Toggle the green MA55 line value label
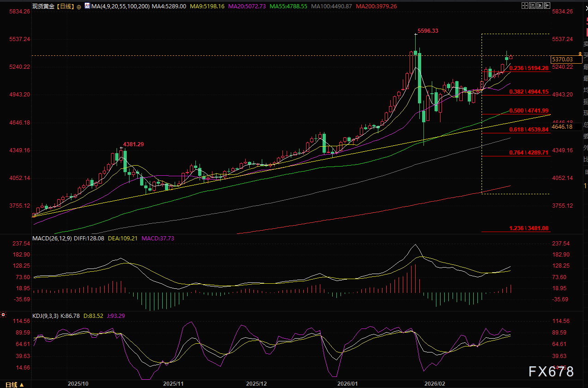 [x=288, y=6]
